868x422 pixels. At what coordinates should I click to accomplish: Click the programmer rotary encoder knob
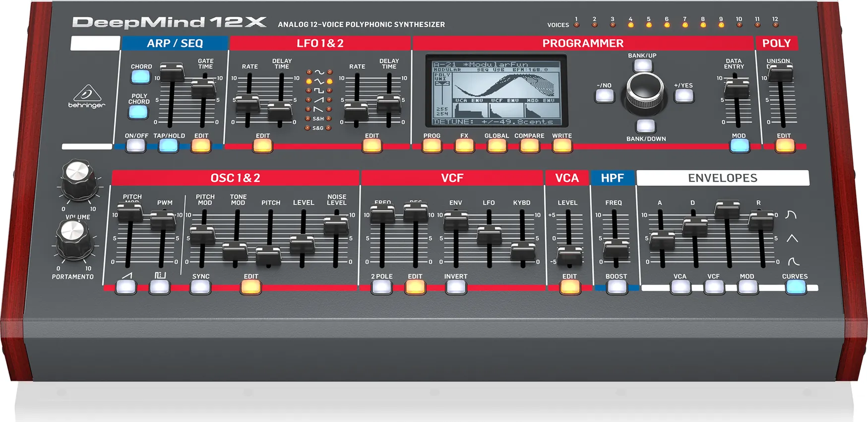(645, 92)
